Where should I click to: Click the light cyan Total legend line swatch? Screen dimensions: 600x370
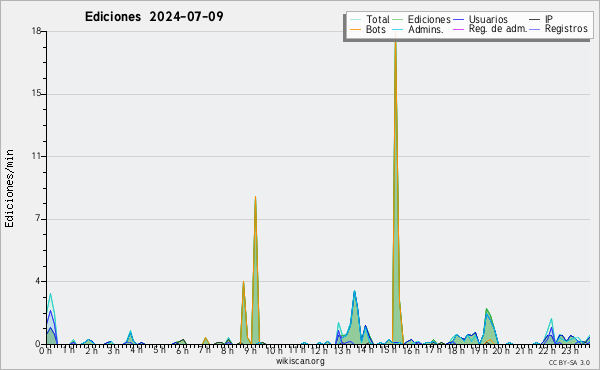[x=355, y=20]
